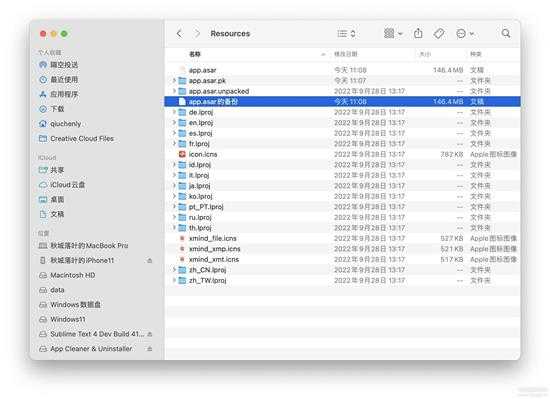Expand the en.lproj folder
The image size is (550, 399).
click(x=174, y=123)
